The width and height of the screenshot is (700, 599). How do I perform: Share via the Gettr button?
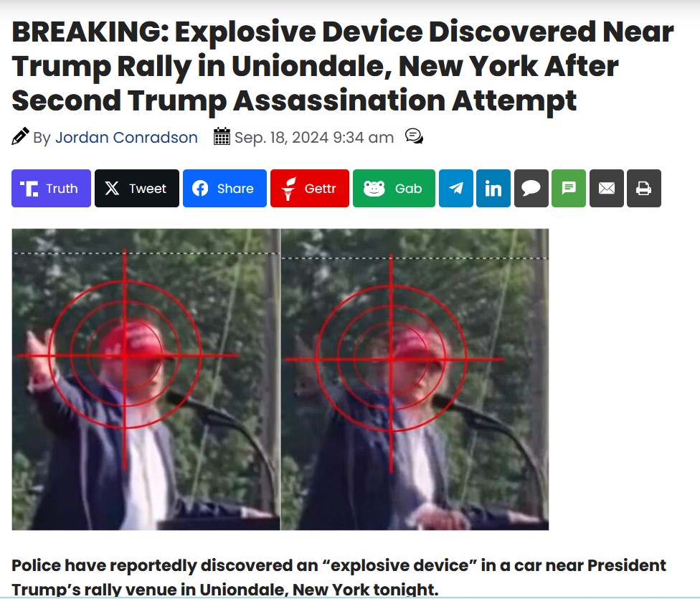[x=309, y=188]
